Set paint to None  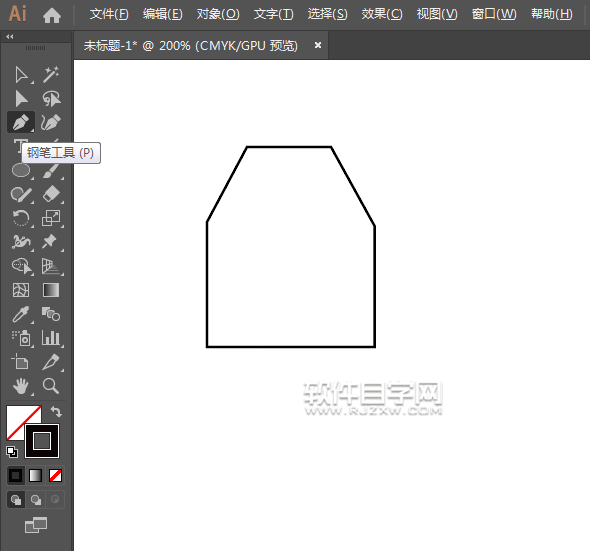55,476
